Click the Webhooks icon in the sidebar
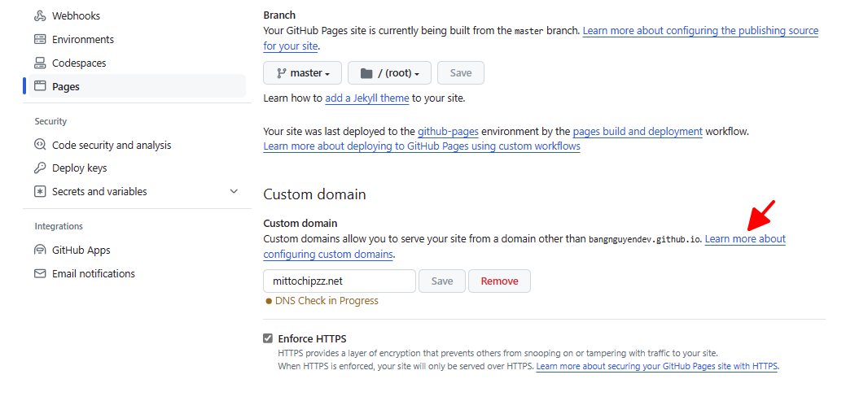 (x=39, y=16)
